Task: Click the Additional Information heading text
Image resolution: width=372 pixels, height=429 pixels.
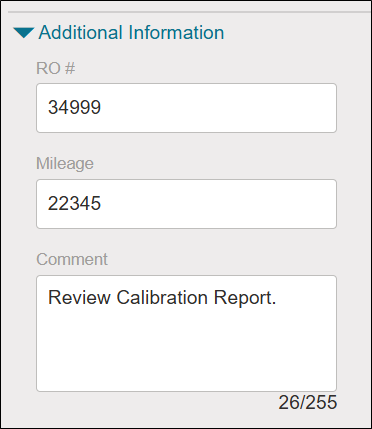Action: click(x=131, y=33)
